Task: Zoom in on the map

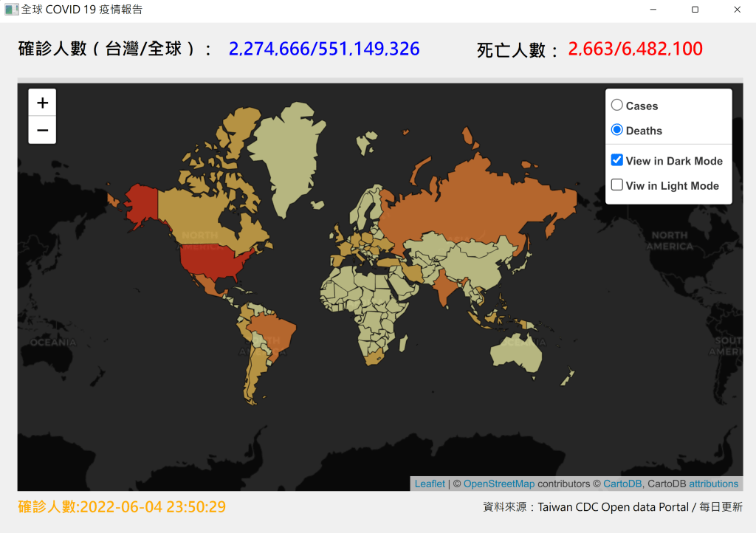Action: point(42,103)
